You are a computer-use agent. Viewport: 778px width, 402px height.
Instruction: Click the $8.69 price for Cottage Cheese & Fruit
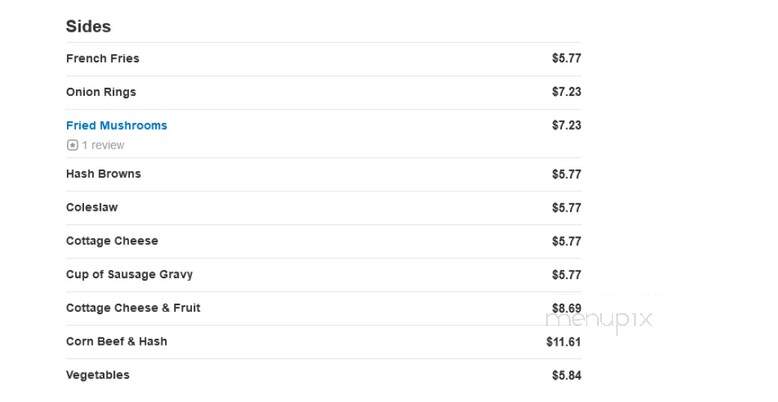click(567, 308)
